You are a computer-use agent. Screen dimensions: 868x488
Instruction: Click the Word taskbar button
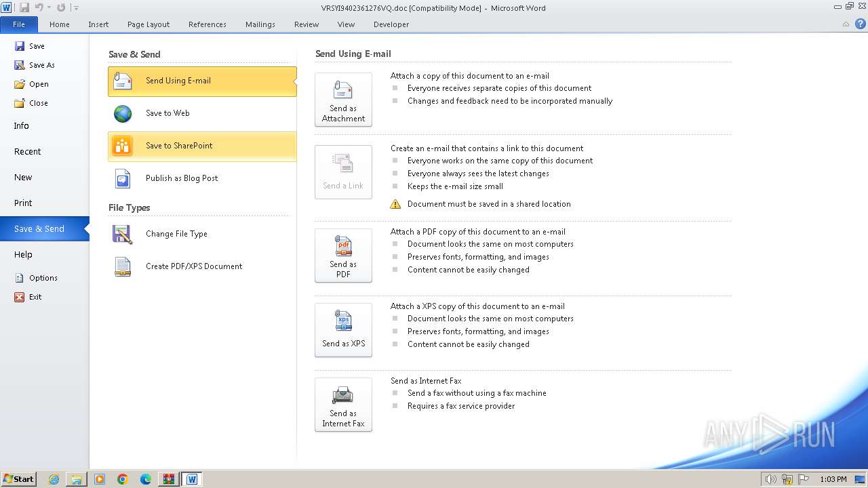point(192,479)
